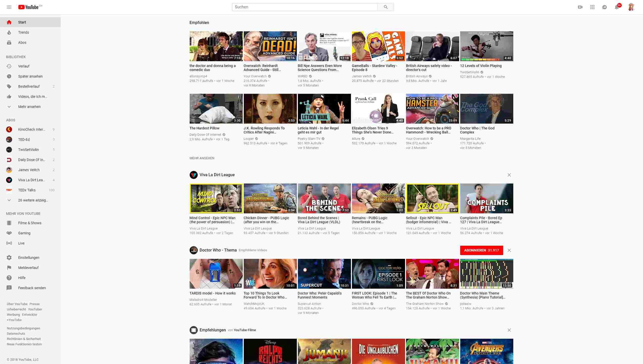The image size is (643, 364).
Task: Open Hilfe help
Action: tap(30, 278)
